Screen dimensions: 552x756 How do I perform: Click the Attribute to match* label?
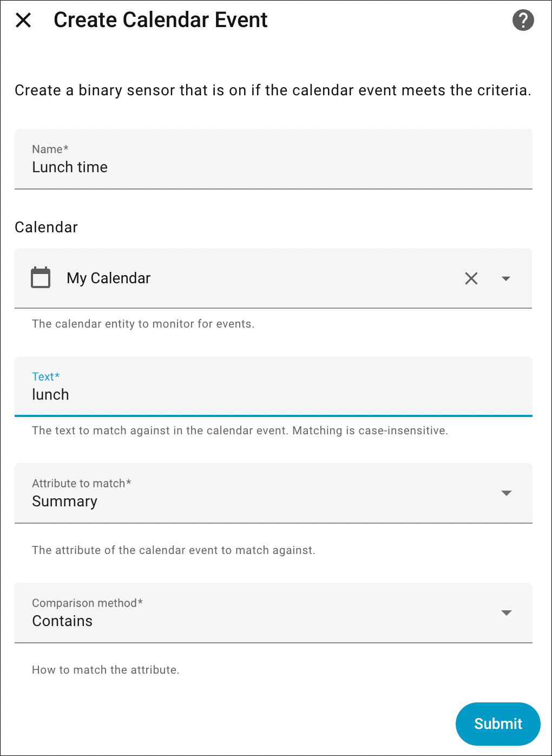(x=81, y=484)
